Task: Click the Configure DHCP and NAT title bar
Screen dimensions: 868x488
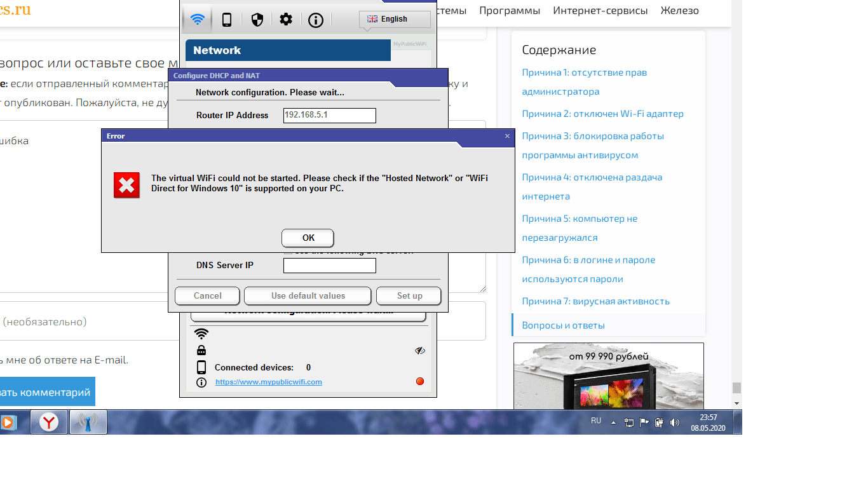Action: point(308,75)
